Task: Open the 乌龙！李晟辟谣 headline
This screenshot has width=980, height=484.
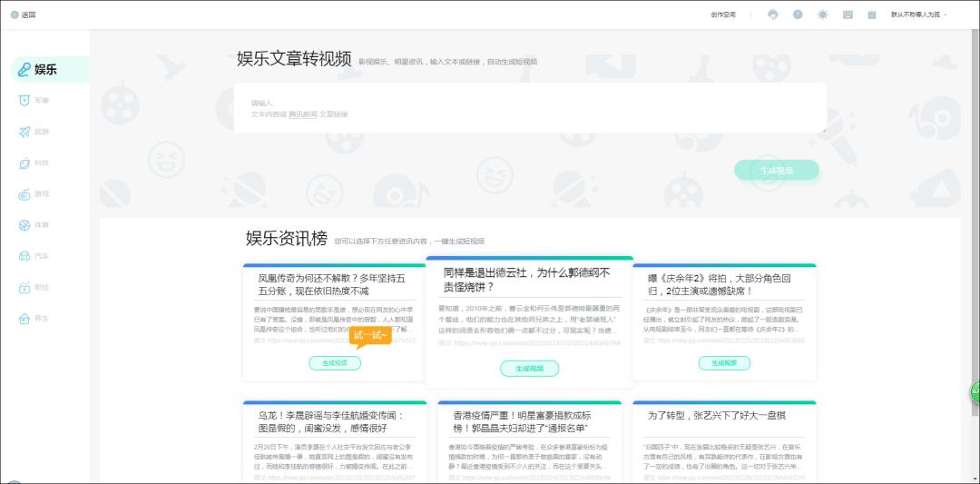Action: point(331,422)
